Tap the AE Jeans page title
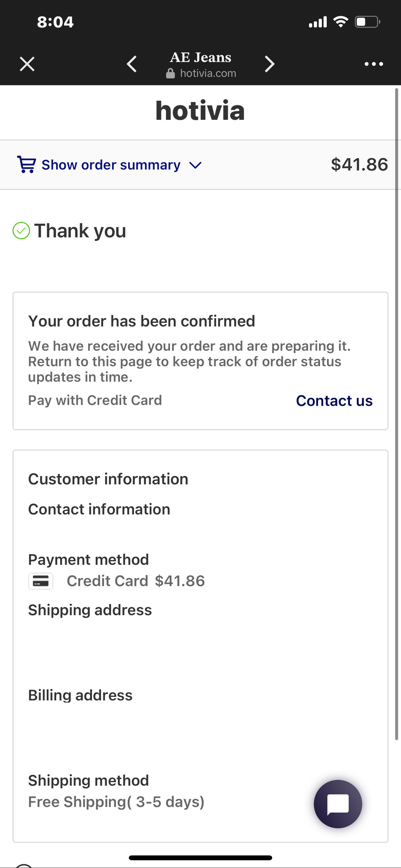Screen dimensions: 401x868 (201, 58)
